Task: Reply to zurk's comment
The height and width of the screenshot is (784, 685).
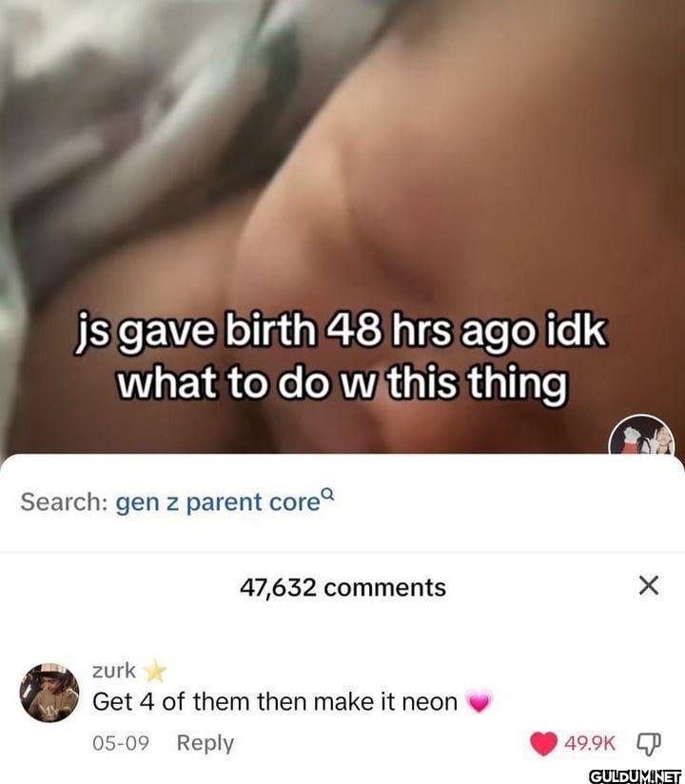Action: pos(205,743)
